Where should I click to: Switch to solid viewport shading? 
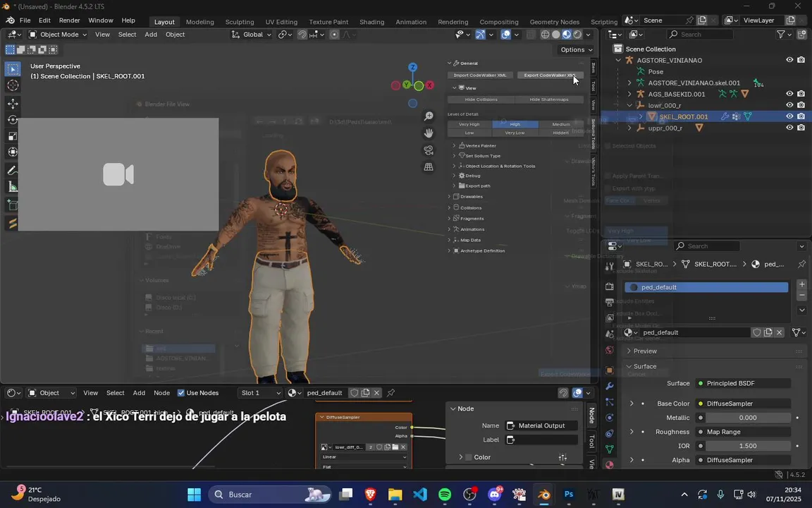click(555, 34)
